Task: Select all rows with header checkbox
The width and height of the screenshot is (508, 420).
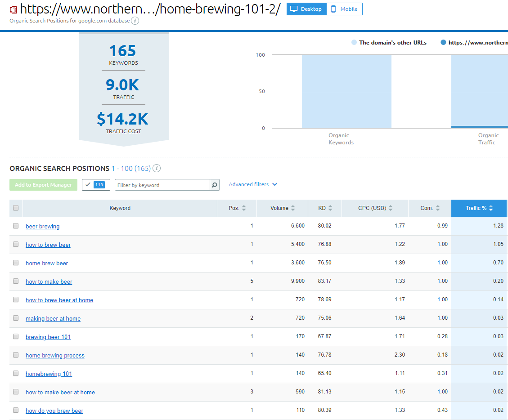Action: pos(16,208)
